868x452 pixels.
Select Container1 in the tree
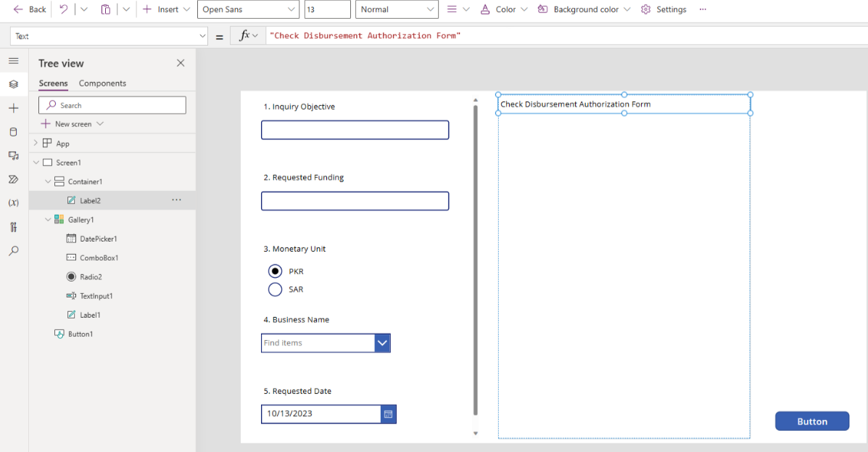85,181
